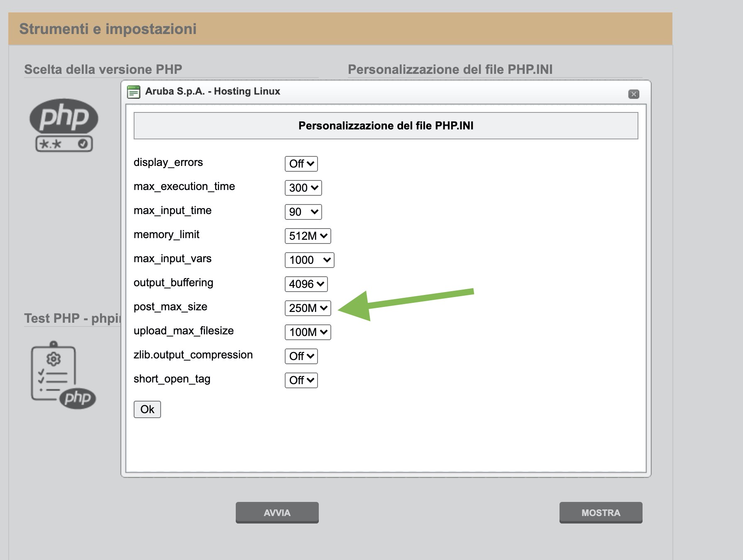This screenshot has height=560, width=743.
Task: Open the output_buffering dropdown
Action: point(306,284)
